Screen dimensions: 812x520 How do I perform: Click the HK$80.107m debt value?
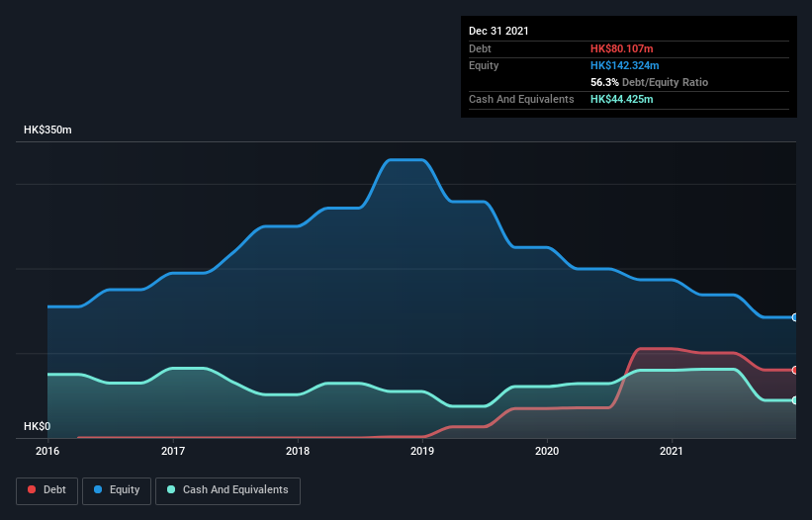coord(621,48)
